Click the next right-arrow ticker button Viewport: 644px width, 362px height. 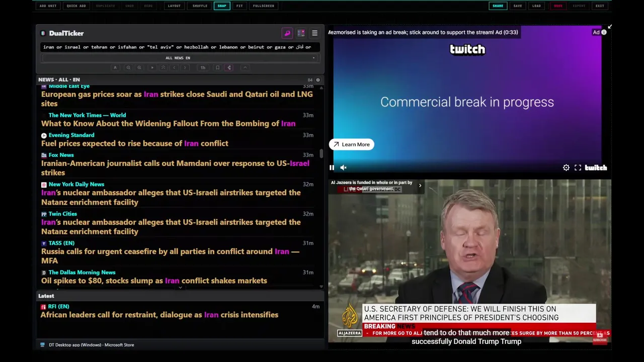[x=185, y=67]
